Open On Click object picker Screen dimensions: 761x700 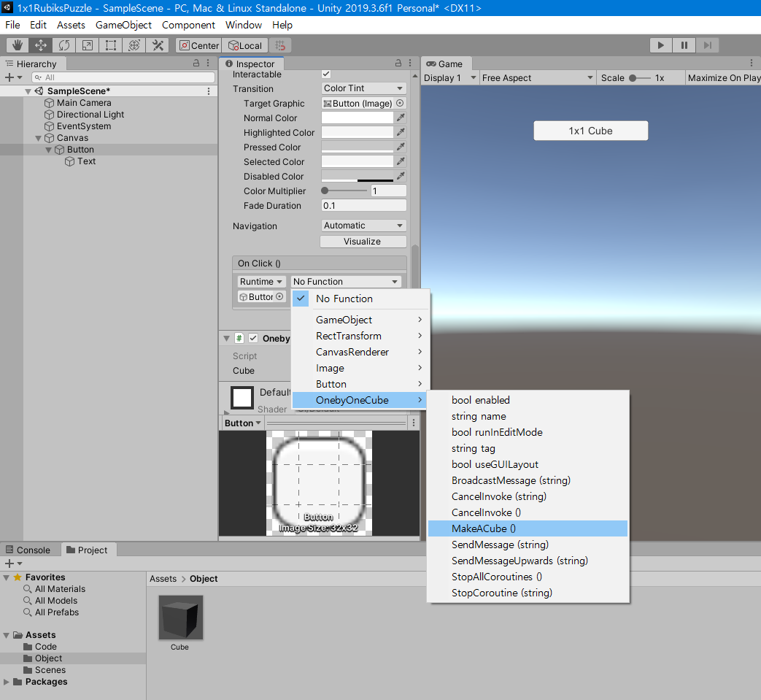click(279, 296)
